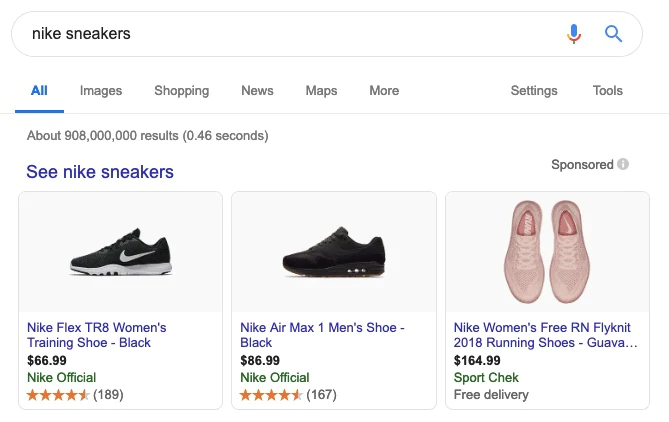Click the Sport Chek seller name
Image resolution: width=669 pixels, height=422 pixels.
coord(486,378)
